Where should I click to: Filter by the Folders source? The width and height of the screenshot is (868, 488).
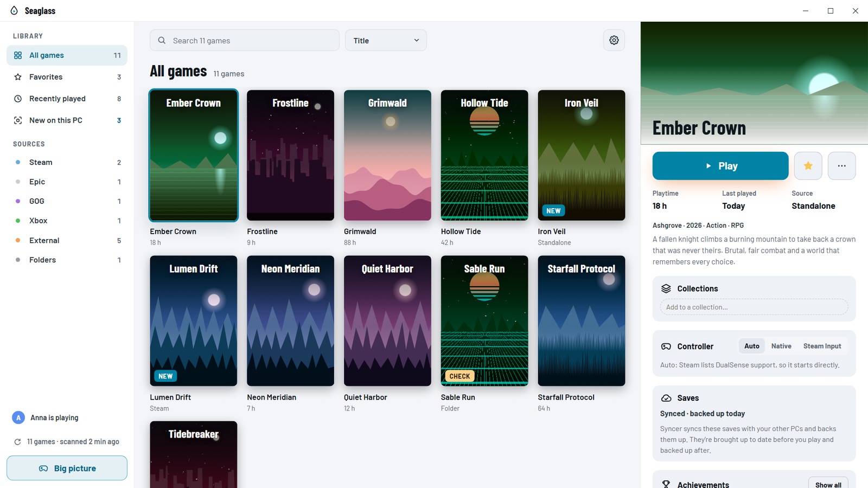67,260
